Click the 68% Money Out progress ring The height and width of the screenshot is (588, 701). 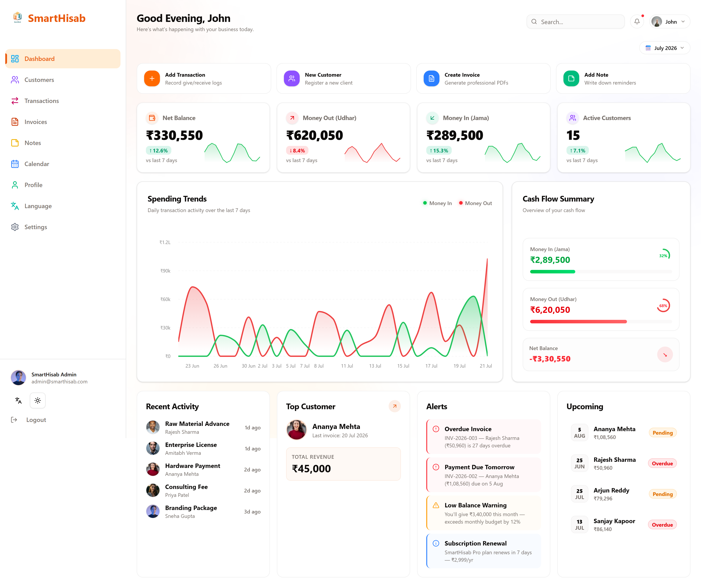pyautogui.click(x=664, y=306)
